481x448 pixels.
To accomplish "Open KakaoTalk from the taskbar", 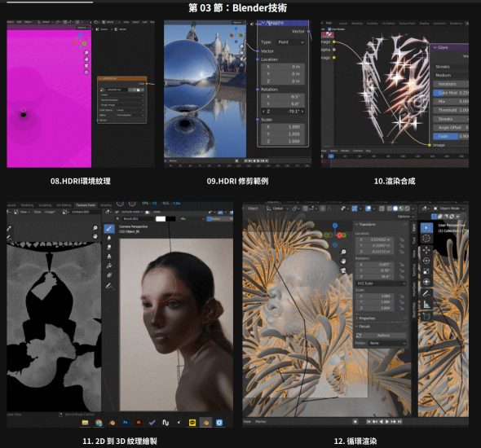I will pos(192,423).
